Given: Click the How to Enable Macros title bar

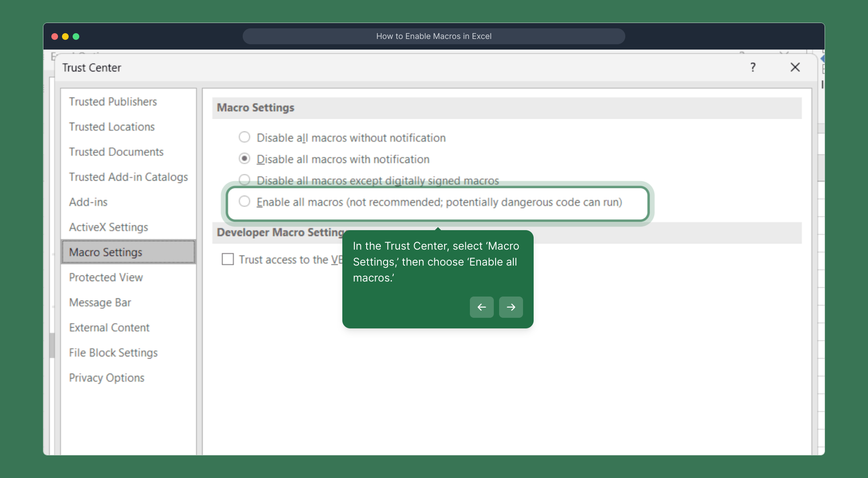Looking at the screenshot, I should point(434,36).
